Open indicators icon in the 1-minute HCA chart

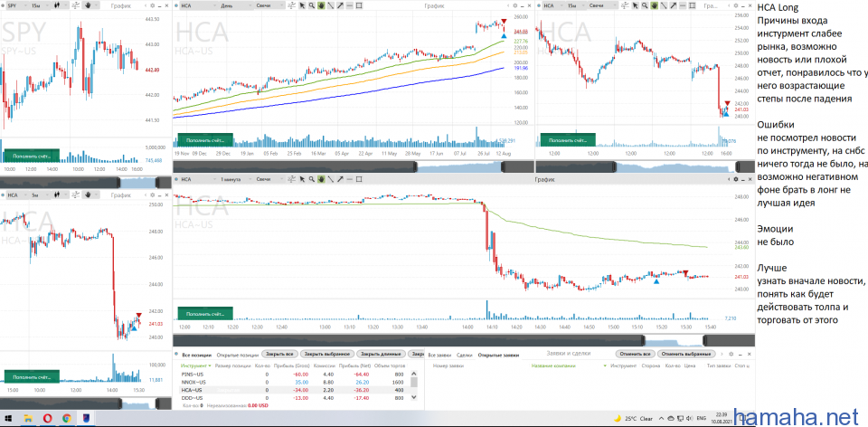pos(291,179)
